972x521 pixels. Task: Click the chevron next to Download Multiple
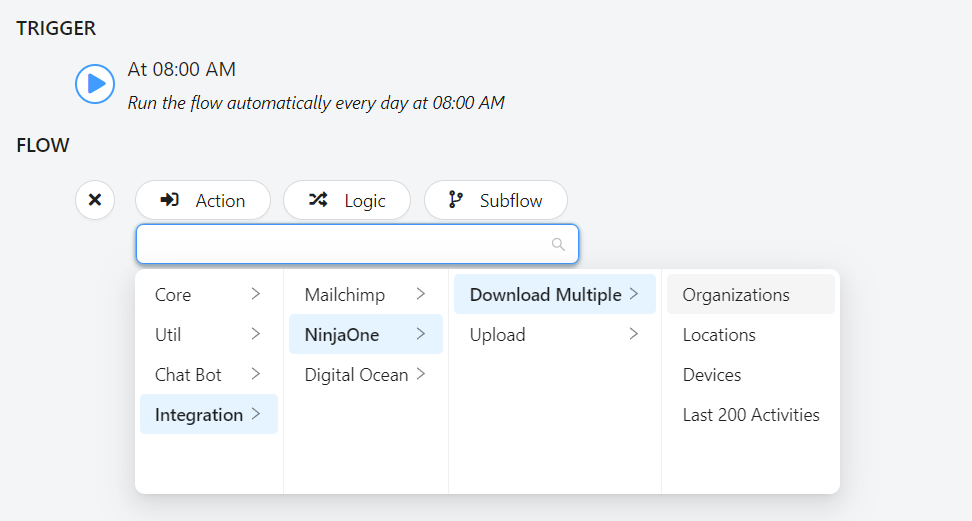pyautogui.click(x=634, y=294)
